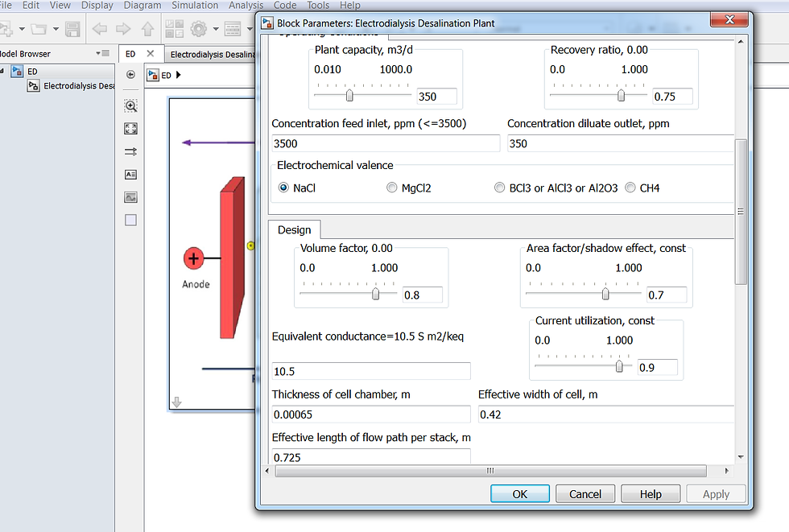Click the Effective width of cell field
The width and height of the screenshot is (789, 532).
click(x=605, y=414)
